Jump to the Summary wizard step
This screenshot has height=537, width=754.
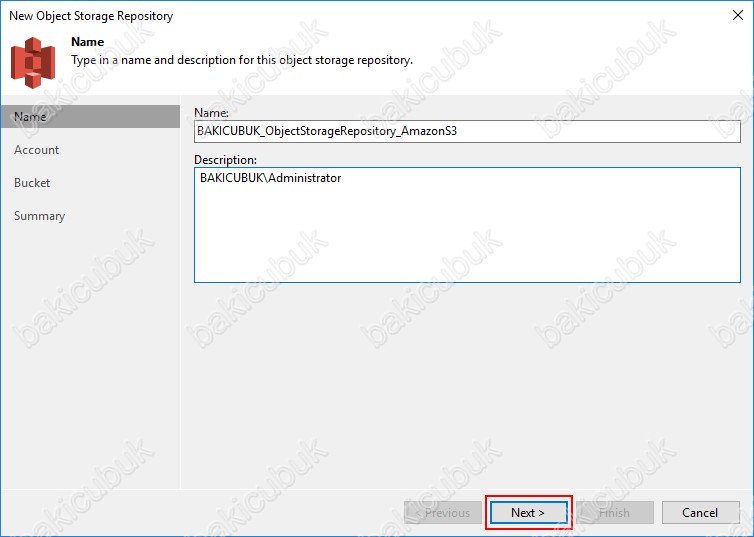click(x=39, y=216)
